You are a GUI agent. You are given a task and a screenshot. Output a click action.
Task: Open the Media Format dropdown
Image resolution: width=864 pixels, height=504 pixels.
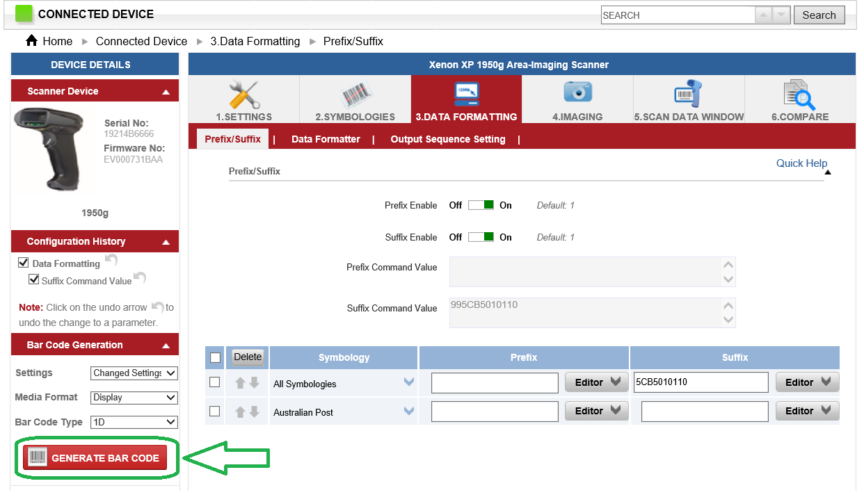134,398
